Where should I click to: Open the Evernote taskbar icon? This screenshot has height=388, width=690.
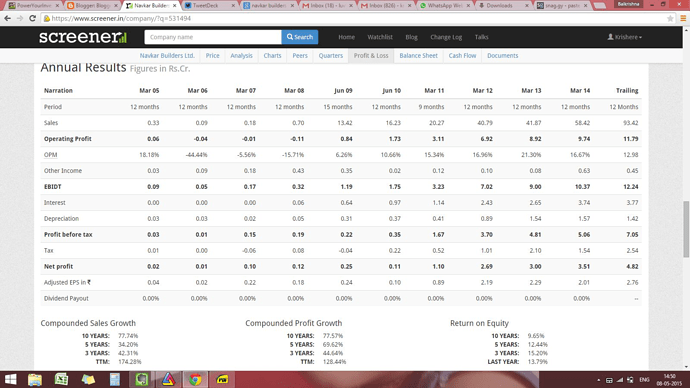click(x=142, y=379)
